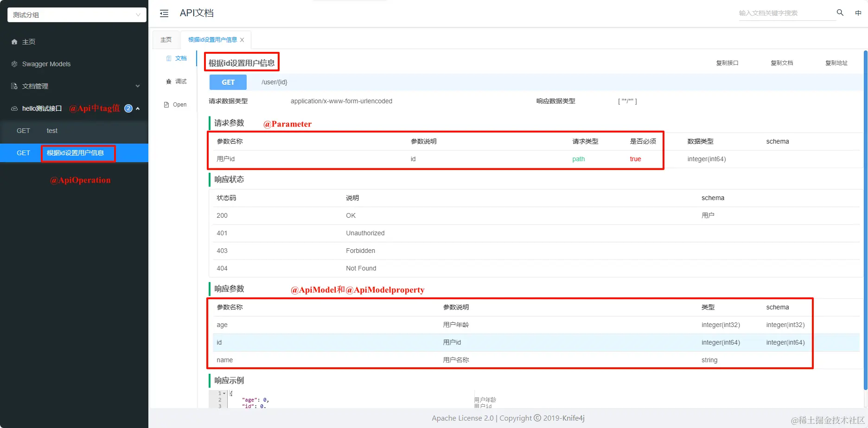This screenshot has height=428, width=868.
Task: Open the 调试 side tab
Action: 176,82
